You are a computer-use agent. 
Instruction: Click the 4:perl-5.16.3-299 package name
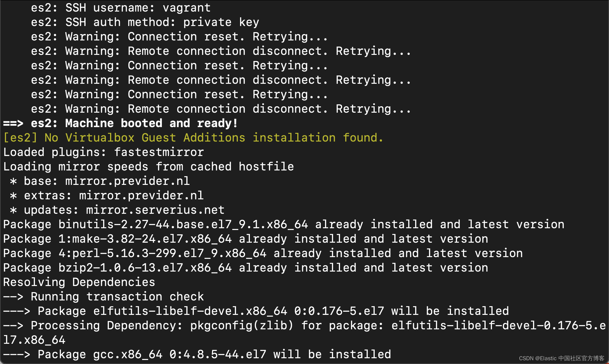click(x=162, y=253)
